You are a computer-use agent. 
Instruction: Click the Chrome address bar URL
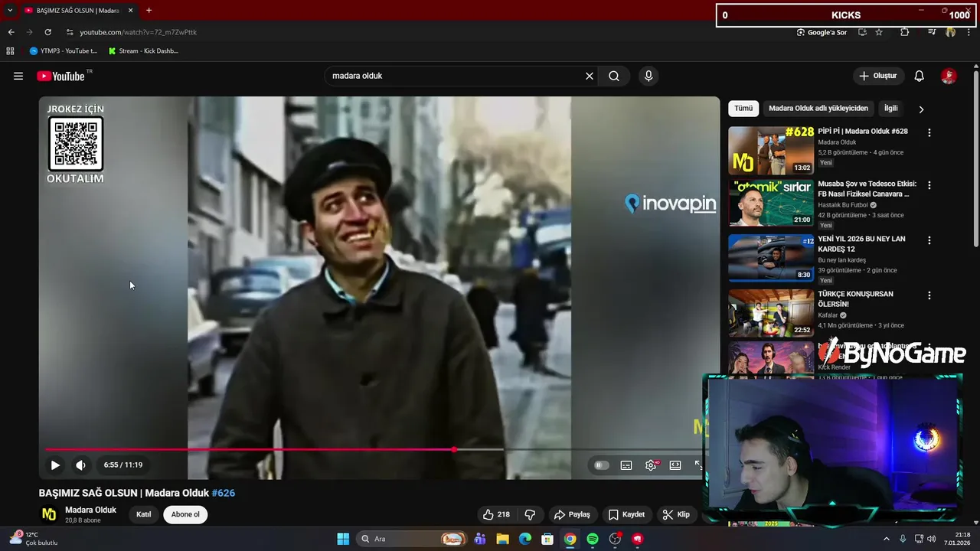pyautogui.click(x=139, y=32)
